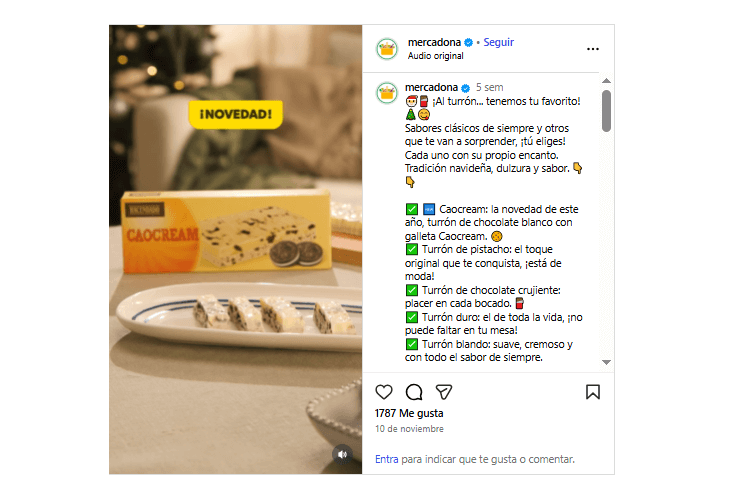Image resolution: width=750 pixels, height=500 pixels.
Task: View who liked via 1787 Me gusta
Action: click(x=408, y=413)
